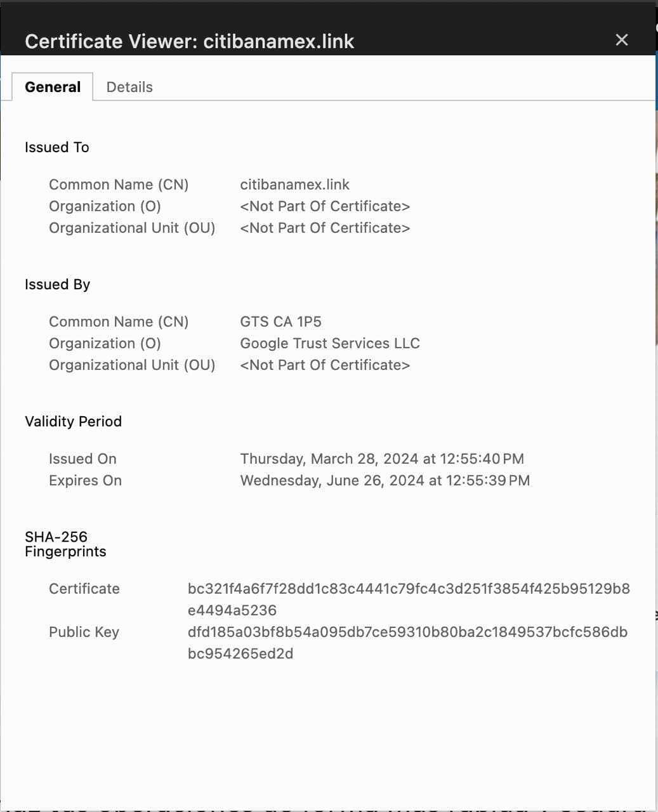Click the Issued On date value
Viewport: 658px width, 812px height.
(x=381, y=459)
